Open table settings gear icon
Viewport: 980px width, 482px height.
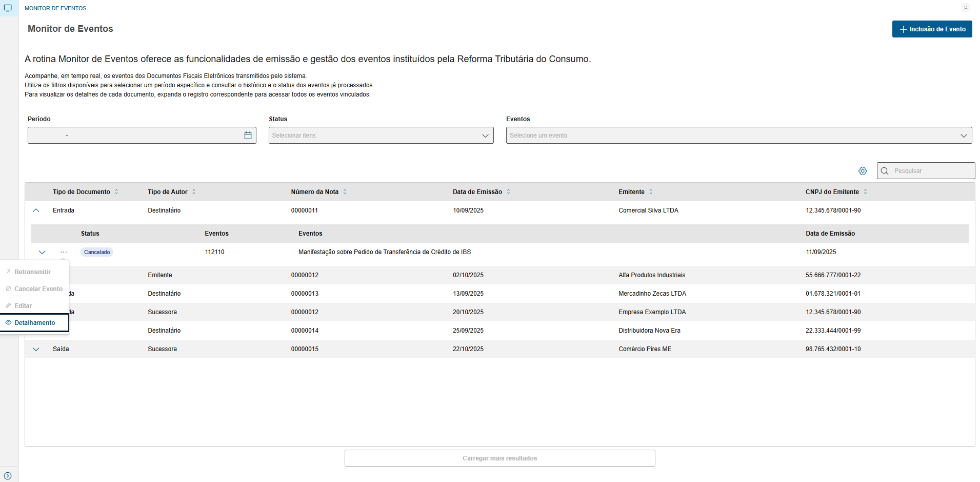pyautogui.click(x=863, y=171)
